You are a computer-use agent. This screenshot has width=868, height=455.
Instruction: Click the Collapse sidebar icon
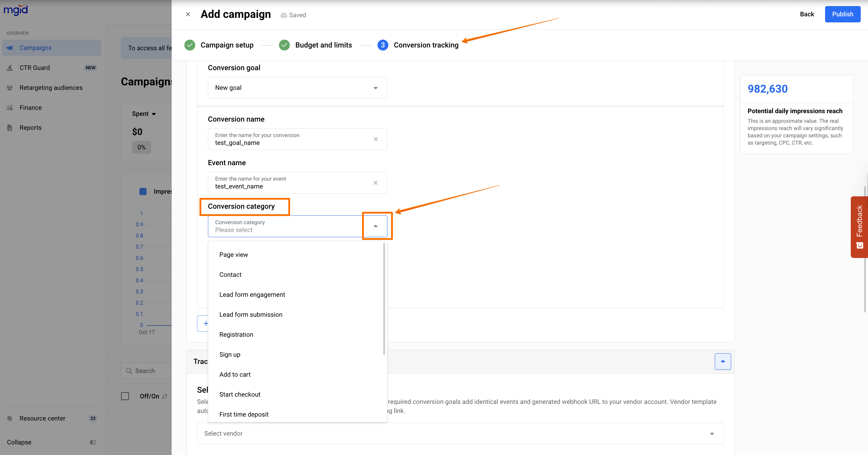pos(93,442)
